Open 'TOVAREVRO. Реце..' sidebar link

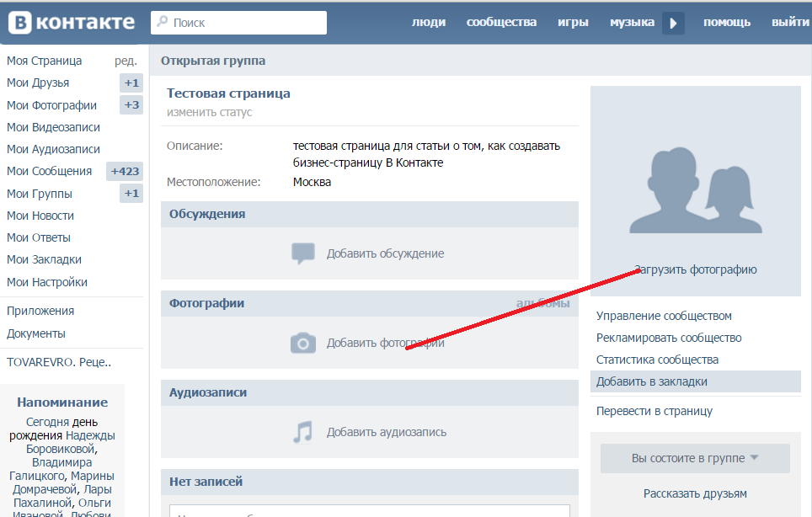[x=59, y=362]
